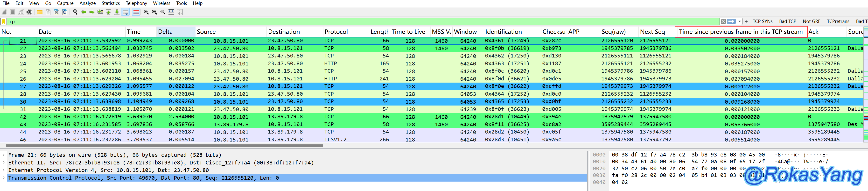
Task: Toggle auto-scroll during live capture
Action: [125, 12]
